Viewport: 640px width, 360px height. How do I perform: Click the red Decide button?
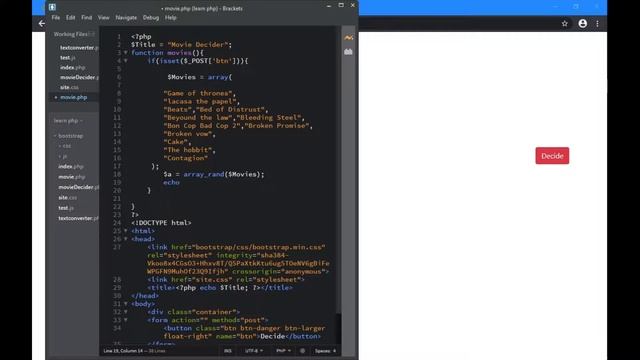click(552, 156)
